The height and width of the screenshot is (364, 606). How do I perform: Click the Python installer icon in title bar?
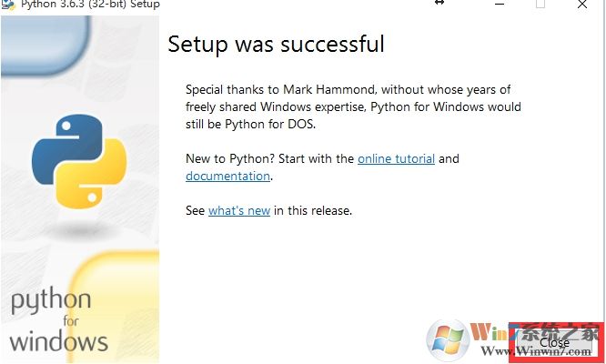(x=7, y=5)
